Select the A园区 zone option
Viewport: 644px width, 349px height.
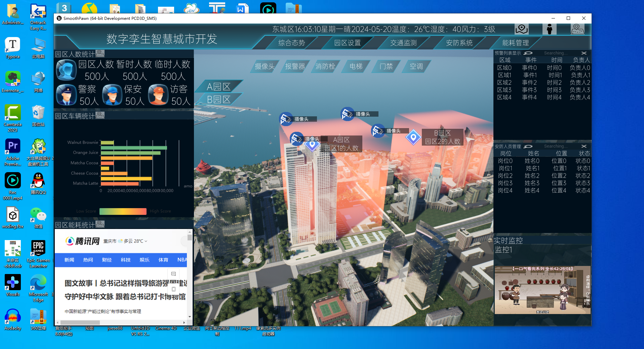click(218, 87)
